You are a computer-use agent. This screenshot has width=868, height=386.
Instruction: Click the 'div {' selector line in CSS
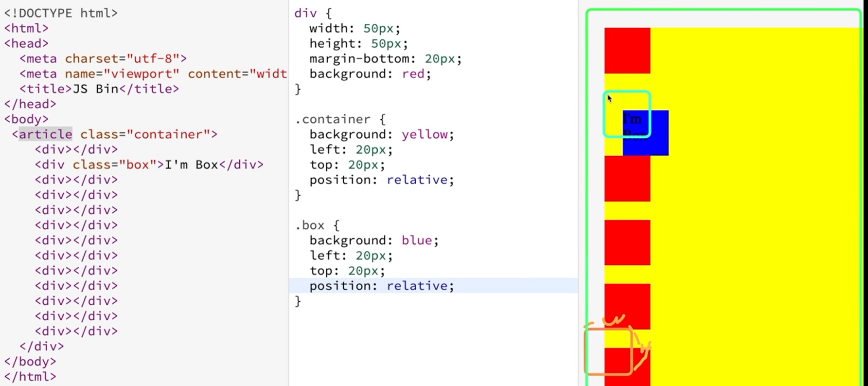coord(313,13)
